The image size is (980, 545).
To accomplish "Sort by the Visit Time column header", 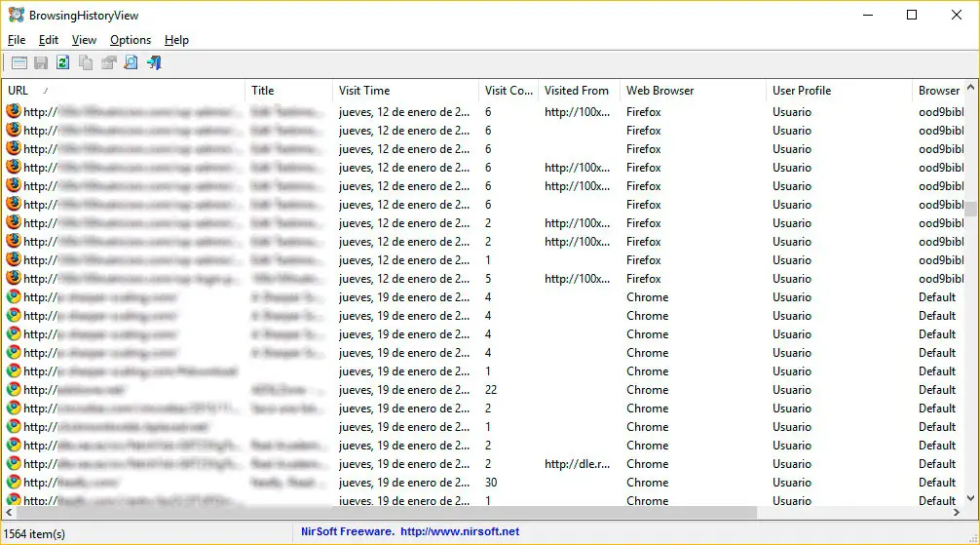I will [x=405, y=91].
